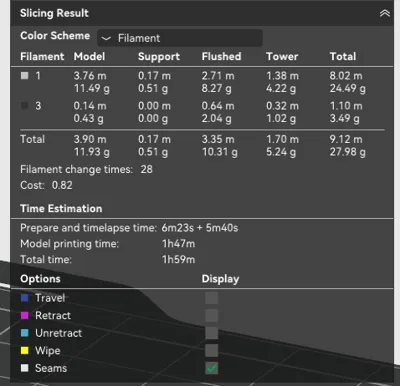Click the Support column header
Image resolution: width=400 pixels, height=386 pixels.
(x=159, y=57)
